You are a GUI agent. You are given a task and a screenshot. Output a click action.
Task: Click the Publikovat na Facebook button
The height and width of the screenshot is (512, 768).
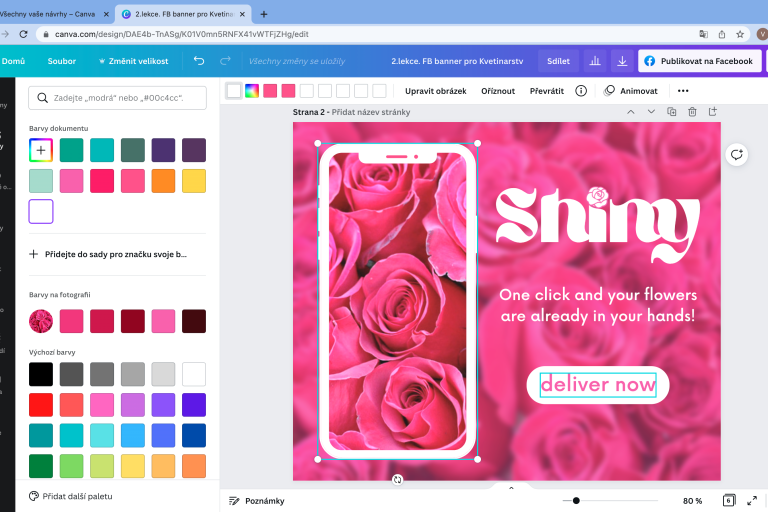point(698,61)
